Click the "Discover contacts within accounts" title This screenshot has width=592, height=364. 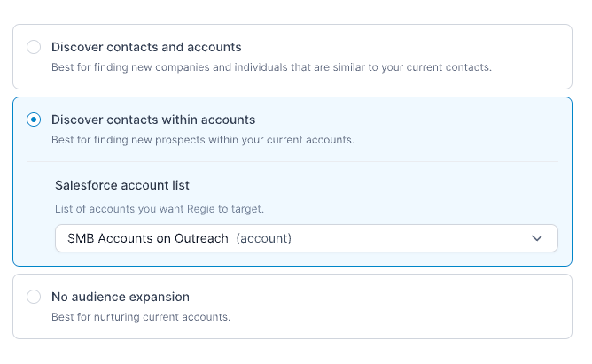153,120
